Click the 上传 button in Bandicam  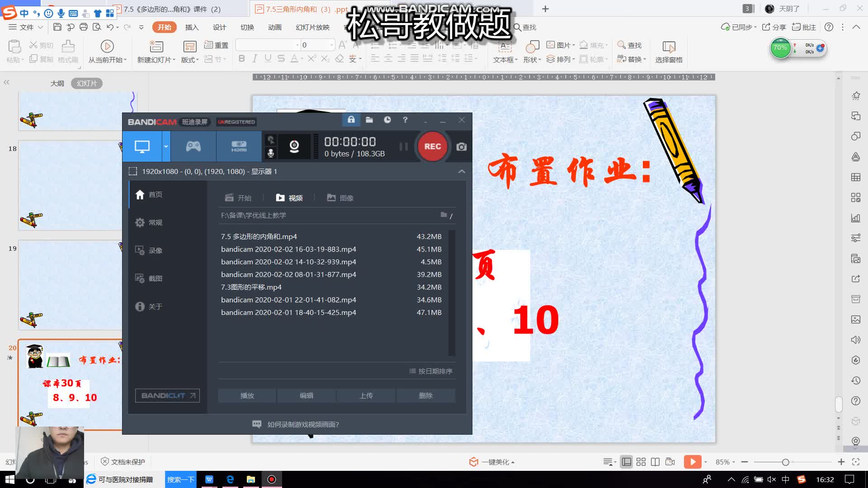[366, 395]
